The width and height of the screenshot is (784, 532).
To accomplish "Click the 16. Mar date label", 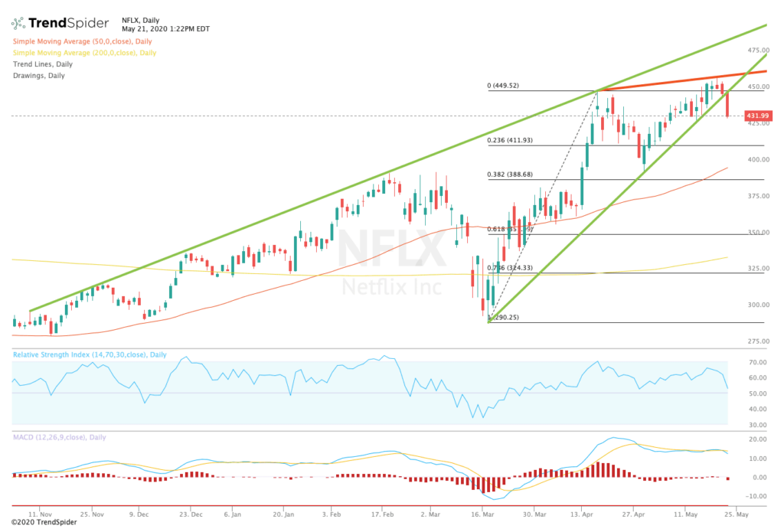I will click(x=482, y=514).
